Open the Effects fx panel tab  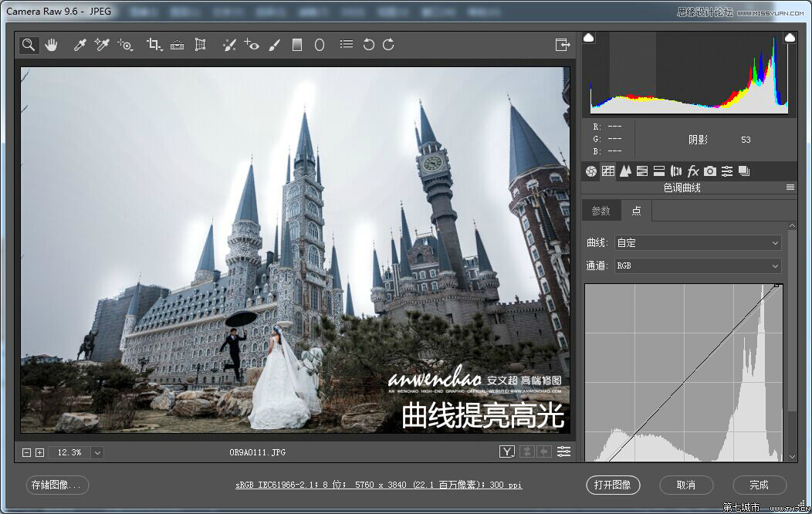(x=693, y=171)
